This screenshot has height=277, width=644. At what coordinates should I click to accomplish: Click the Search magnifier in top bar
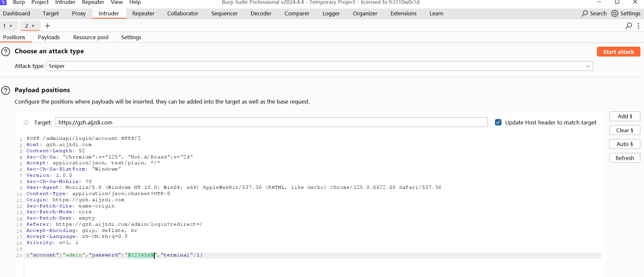point(585,13)
